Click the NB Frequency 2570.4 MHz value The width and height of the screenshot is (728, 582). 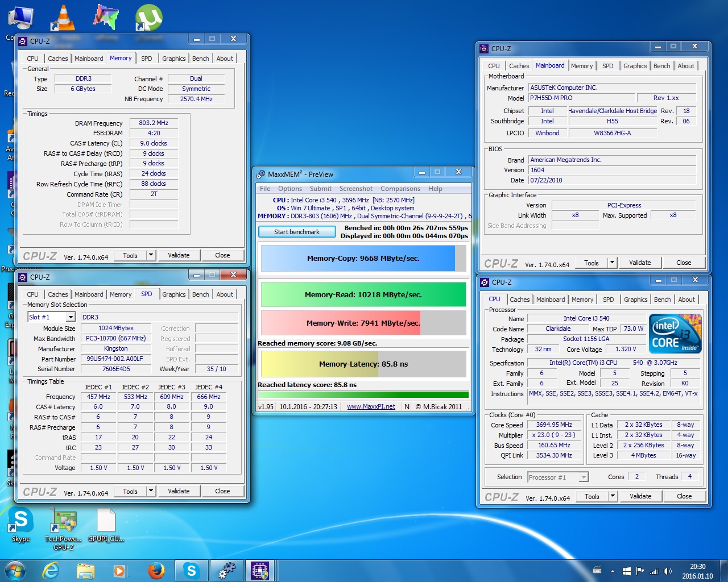(196, 99)
